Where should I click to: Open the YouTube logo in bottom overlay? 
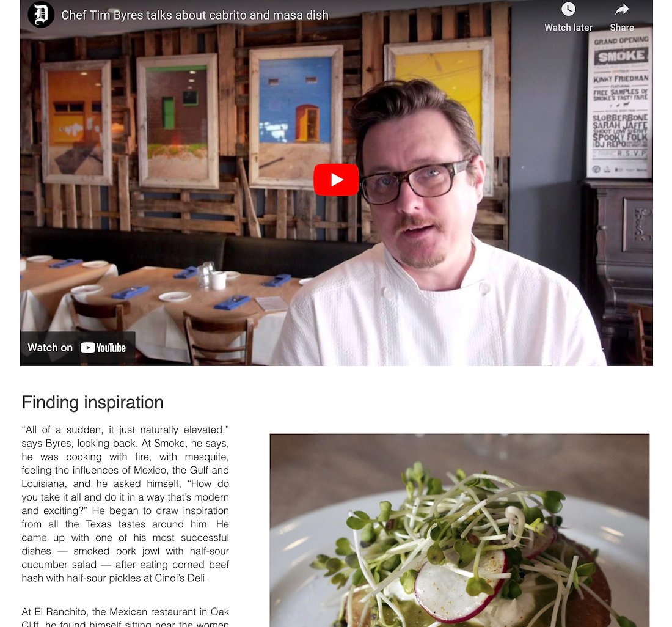point(103,348)
